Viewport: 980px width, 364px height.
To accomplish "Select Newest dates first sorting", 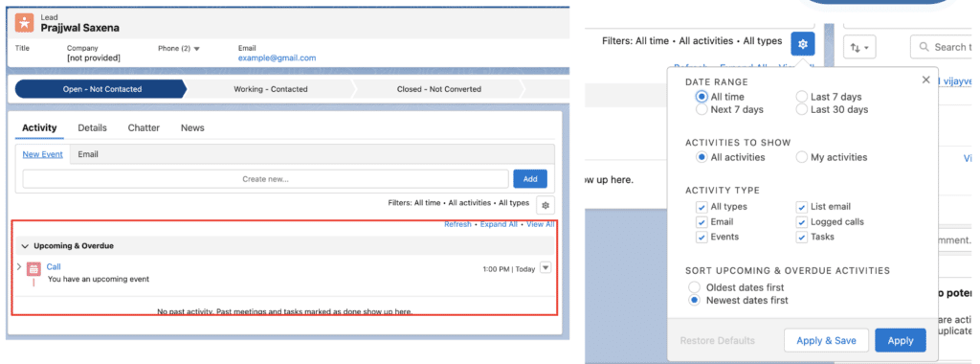I will 695,300.
